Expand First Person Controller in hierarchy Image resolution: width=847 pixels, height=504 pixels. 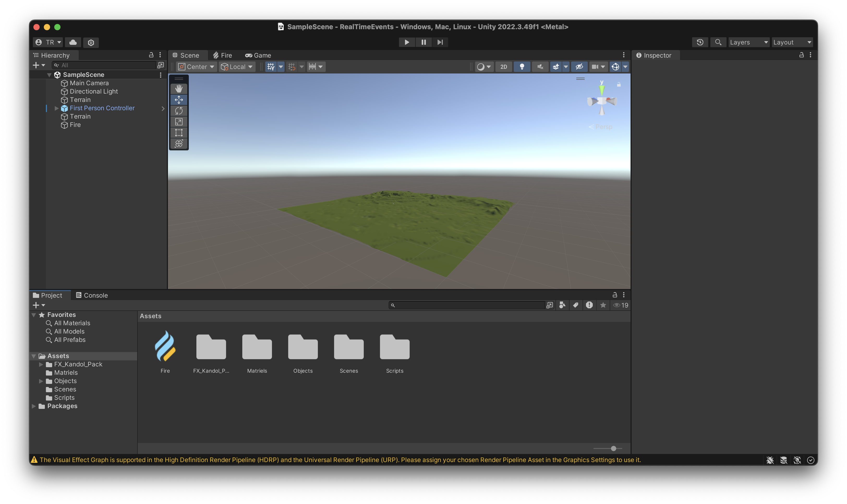click(56, 108)
